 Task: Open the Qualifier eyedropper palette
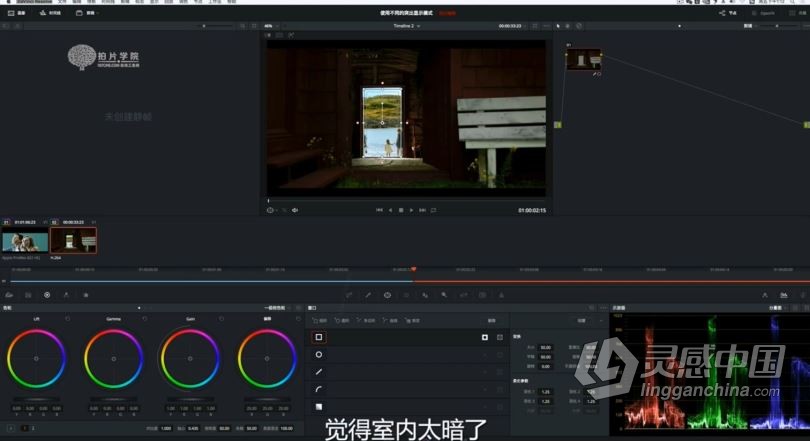point(368,295)
